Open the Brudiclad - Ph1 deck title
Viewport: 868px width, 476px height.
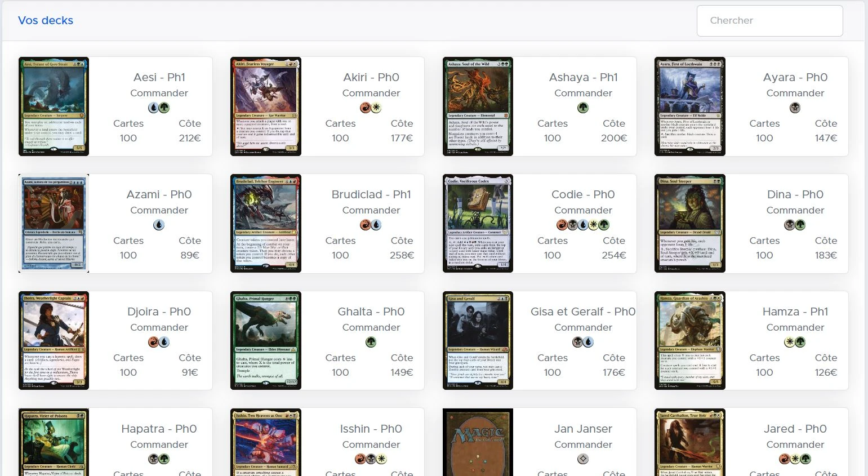[x=371, y=194]
